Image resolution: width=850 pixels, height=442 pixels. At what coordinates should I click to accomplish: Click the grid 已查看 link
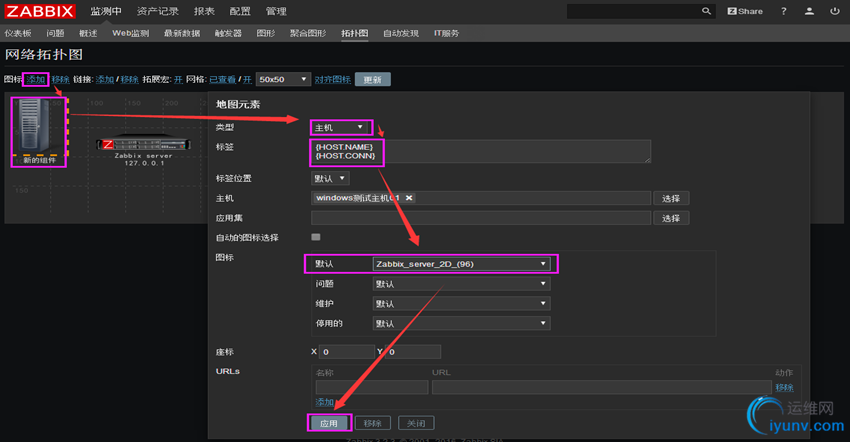point(223,80)
